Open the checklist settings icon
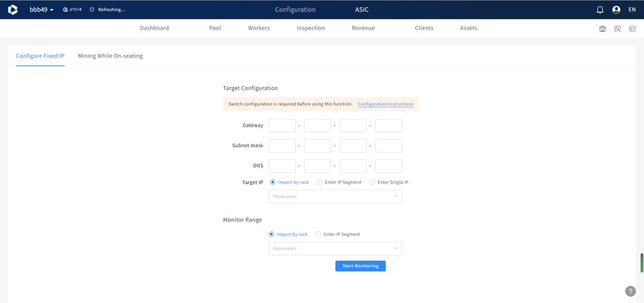Image resolution: width=644 pixels, height=303 pixels. (x=633, y=28)
